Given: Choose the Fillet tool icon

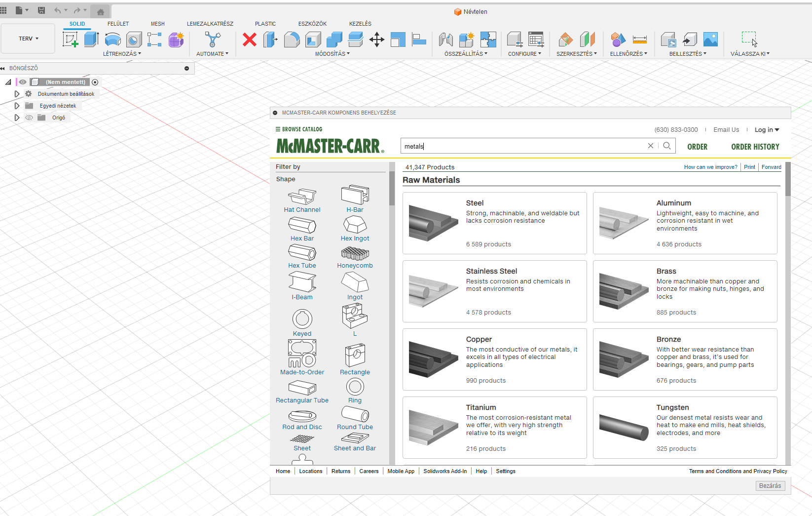Looking at the screenshot, I should [x=292, y=40].
